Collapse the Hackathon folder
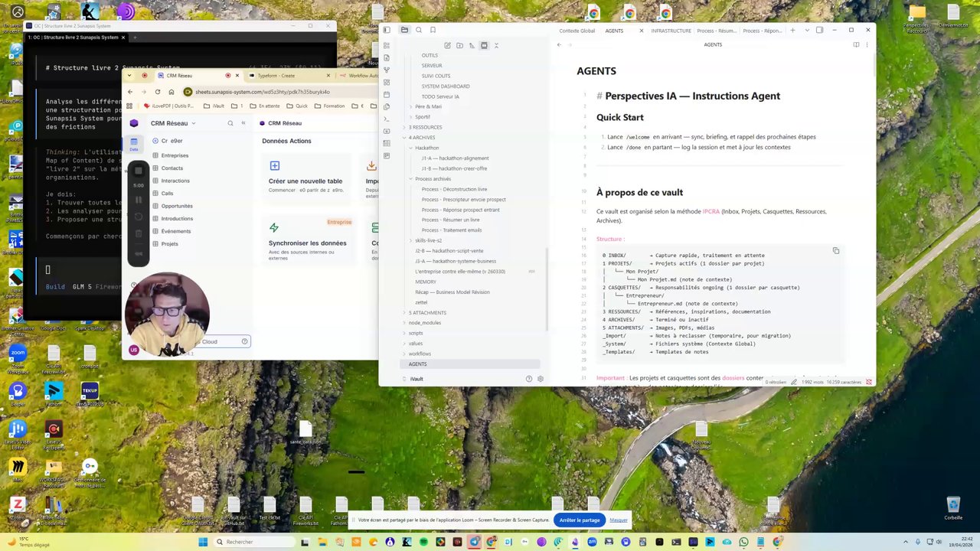The height and width of the screenshot is (551, 980). click(x=427, y=148)
